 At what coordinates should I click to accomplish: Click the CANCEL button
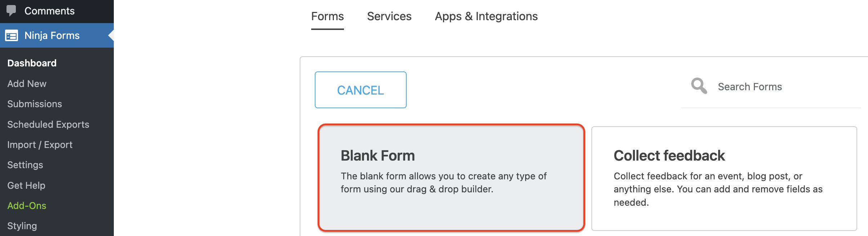360,90
